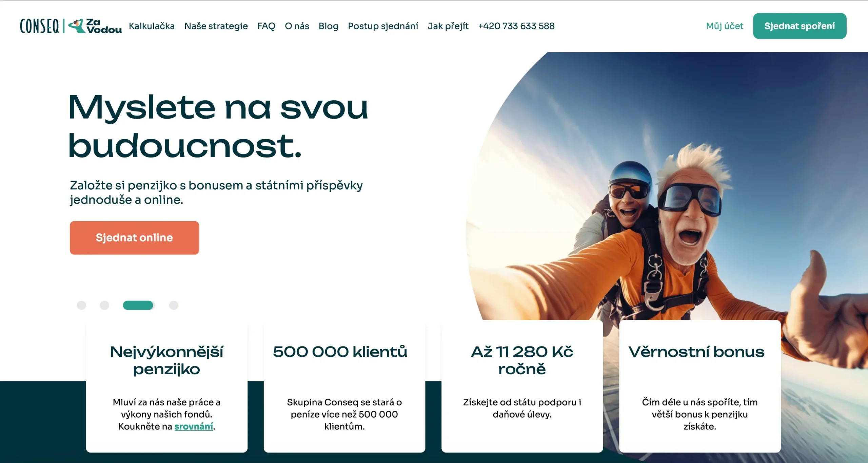Viewport: 868px width, 463px height.
Task: Jump to the fourth carousel dot
Action: pos(174,305)
